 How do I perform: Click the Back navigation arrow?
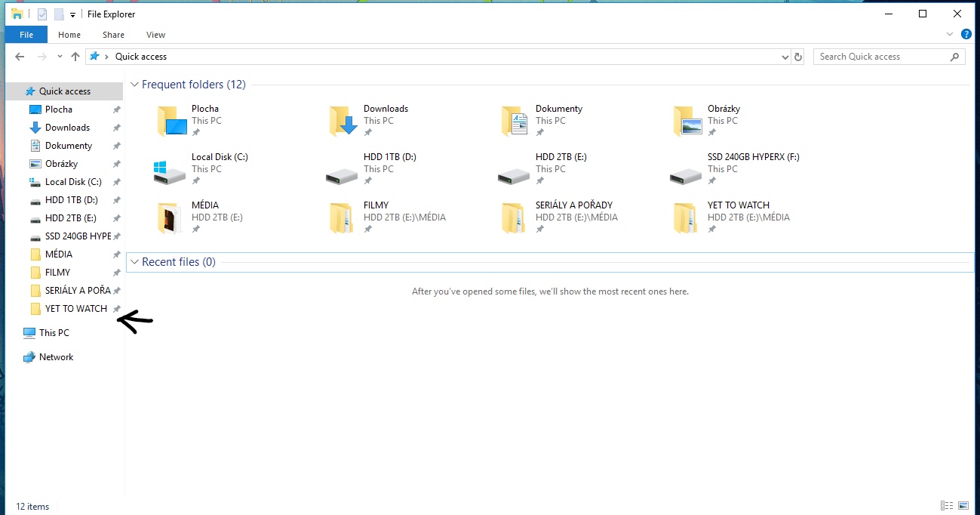click(20, 57)
